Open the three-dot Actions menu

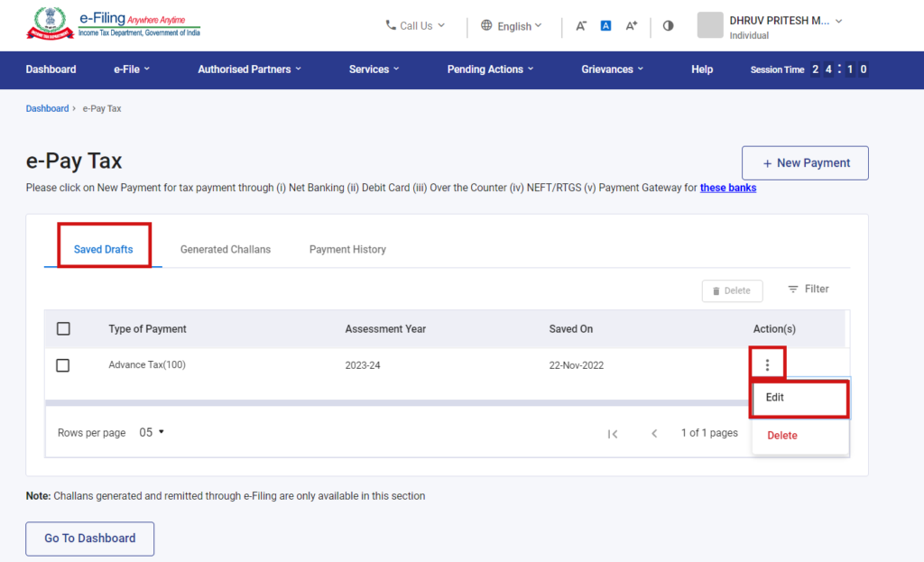tap(767, 364)
